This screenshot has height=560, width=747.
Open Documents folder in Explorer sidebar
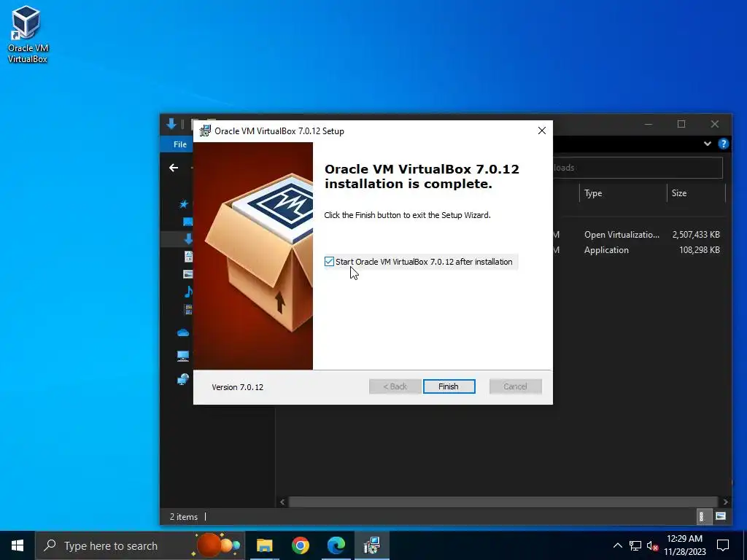188,256
